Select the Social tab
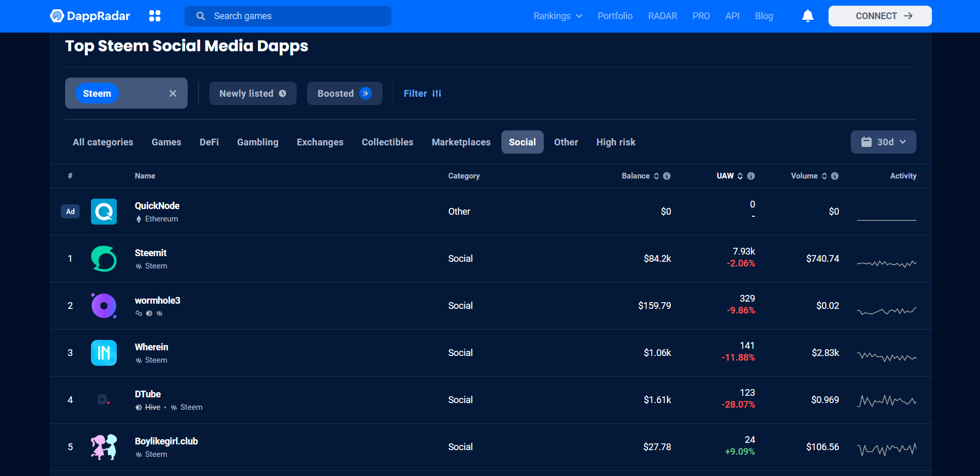 (523, 142)
